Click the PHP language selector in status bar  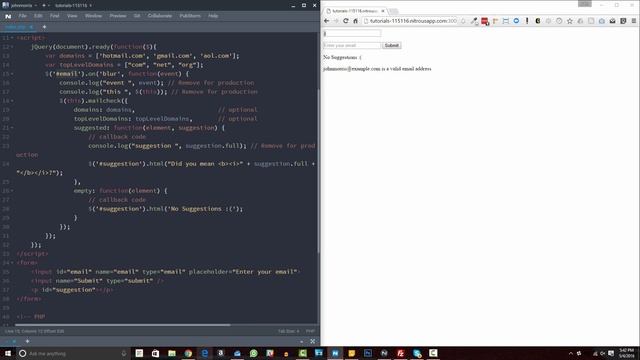click(x=310, y=331)
